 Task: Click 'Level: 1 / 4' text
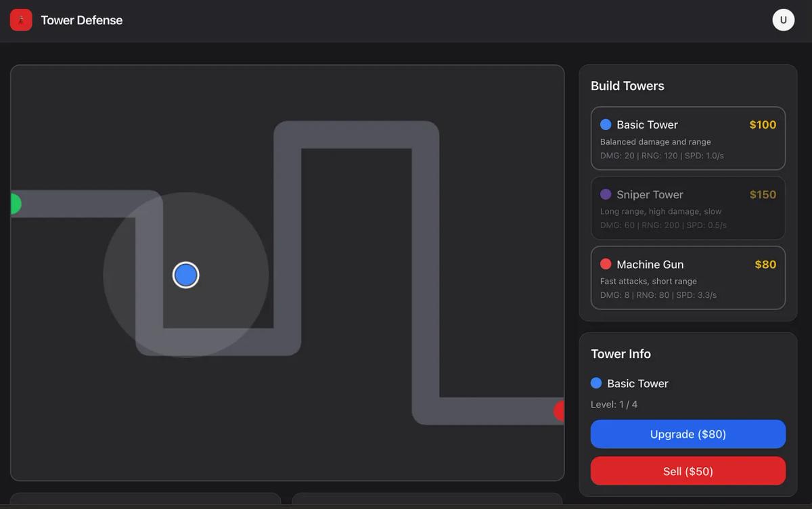[614, 404]
